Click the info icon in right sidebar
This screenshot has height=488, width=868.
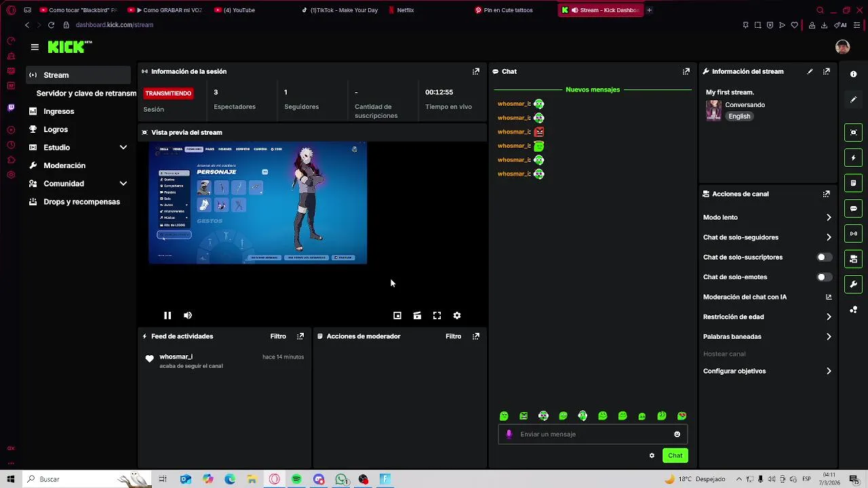pos(854,74)
